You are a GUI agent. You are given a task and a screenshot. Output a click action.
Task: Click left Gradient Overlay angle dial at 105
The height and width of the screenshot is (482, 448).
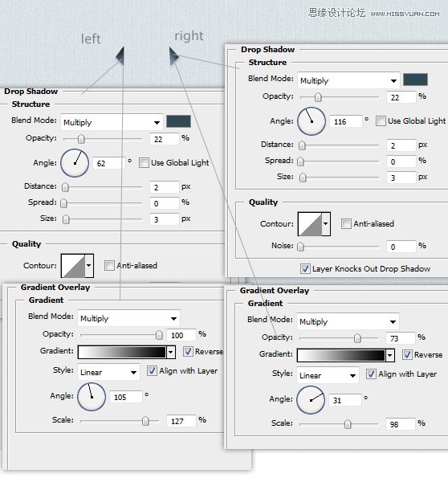pyautogui.click(x=92, y=397)
